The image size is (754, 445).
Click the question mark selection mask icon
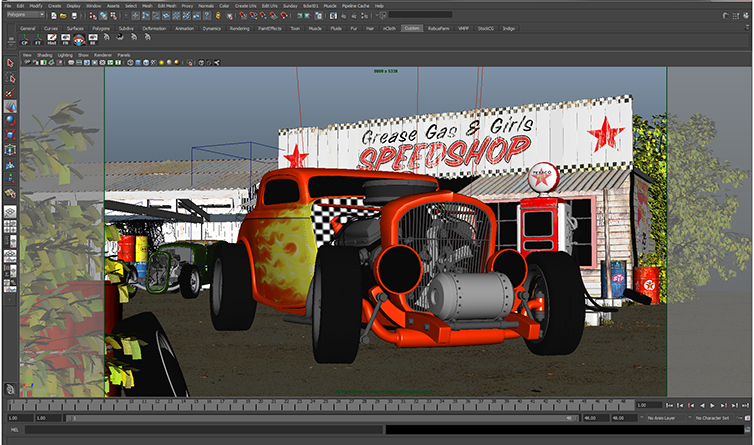pyautogui.click(x=207, y=15)
